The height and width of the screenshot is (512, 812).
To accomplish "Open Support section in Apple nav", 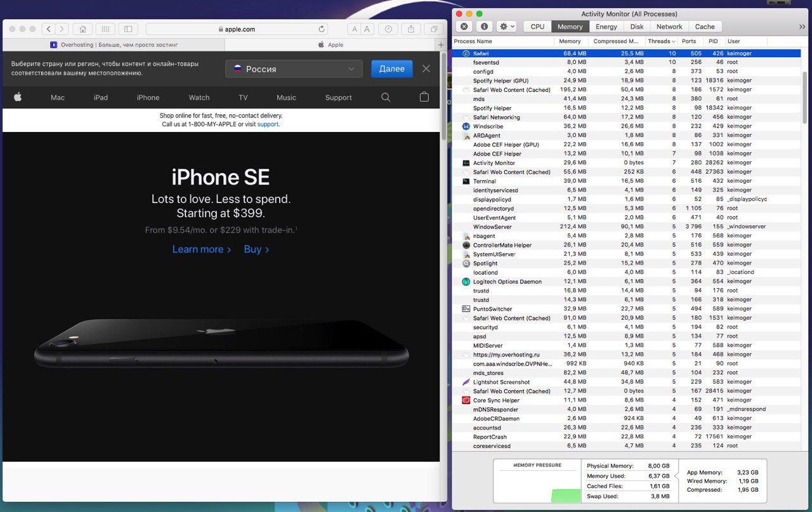I will pos(338,98).
